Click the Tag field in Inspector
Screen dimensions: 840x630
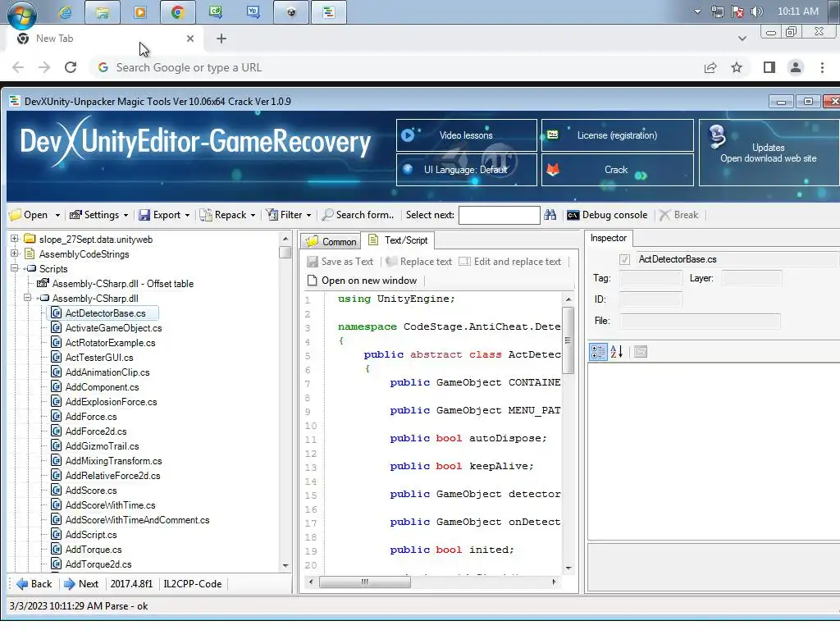pos(651,278)
